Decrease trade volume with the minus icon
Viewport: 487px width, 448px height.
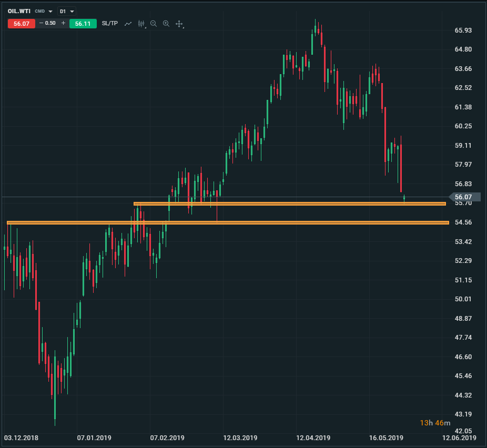[42, 23]
